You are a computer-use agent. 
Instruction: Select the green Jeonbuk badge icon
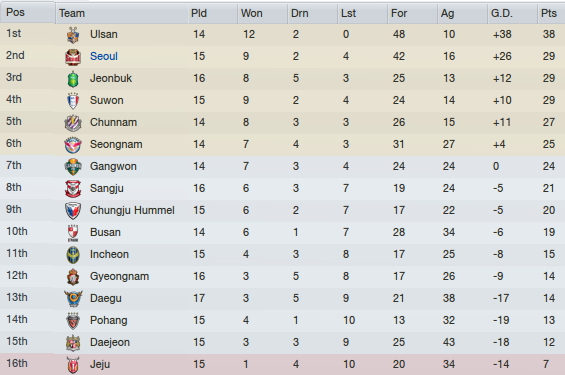73,79
